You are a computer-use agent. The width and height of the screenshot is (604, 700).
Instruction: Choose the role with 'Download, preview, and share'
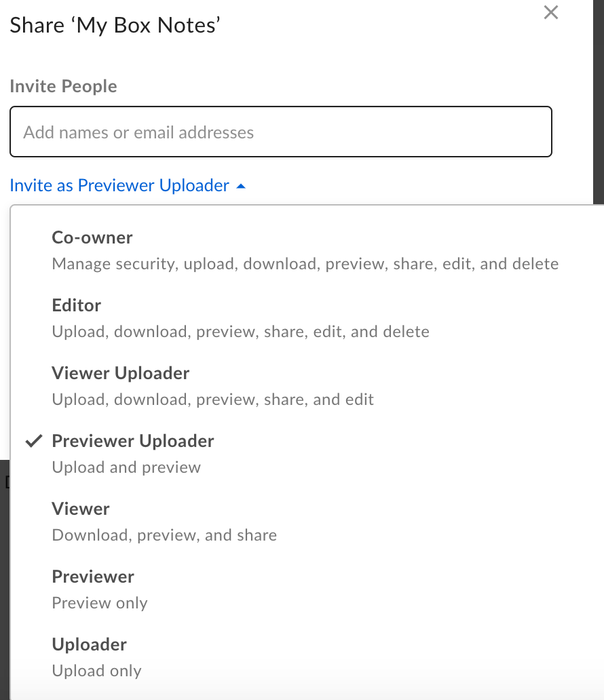pyautogui.click(x=80, y=509)
